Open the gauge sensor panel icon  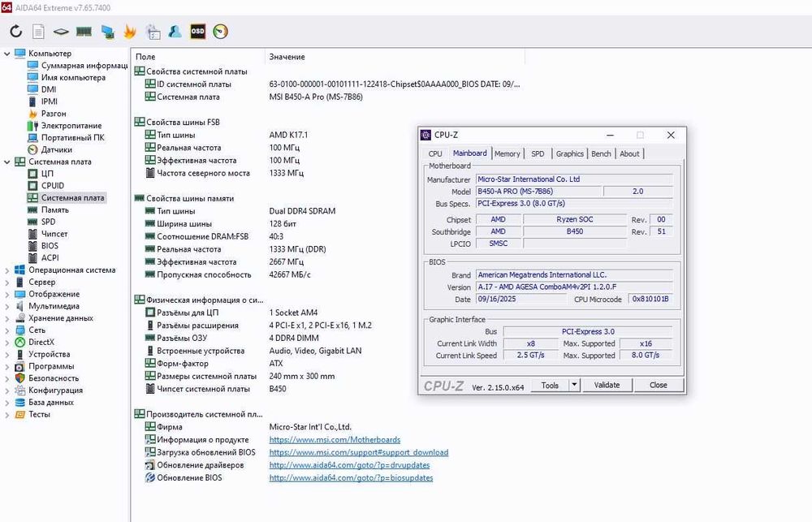221,32
